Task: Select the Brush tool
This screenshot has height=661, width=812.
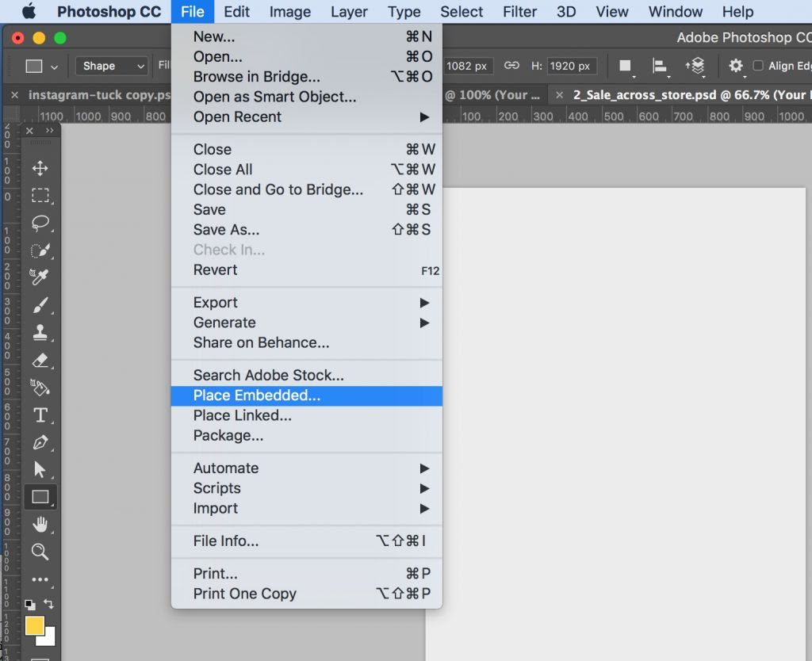Action: pyautogui.click(x=40, y=305)
